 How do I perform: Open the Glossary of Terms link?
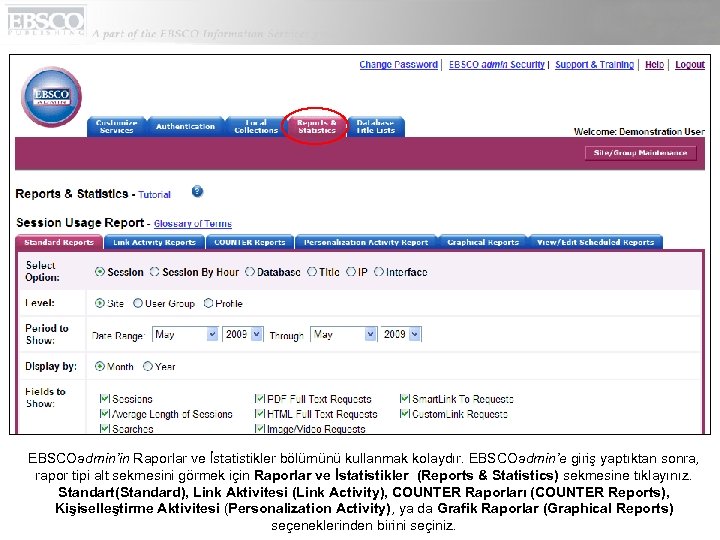tap(193, 224)
